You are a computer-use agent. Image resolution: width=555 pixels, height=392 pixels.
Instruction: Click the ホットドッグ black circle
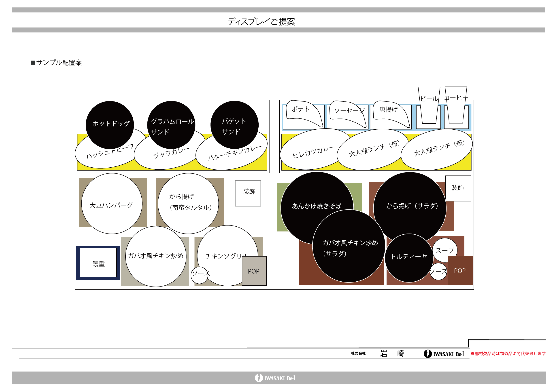110,125
